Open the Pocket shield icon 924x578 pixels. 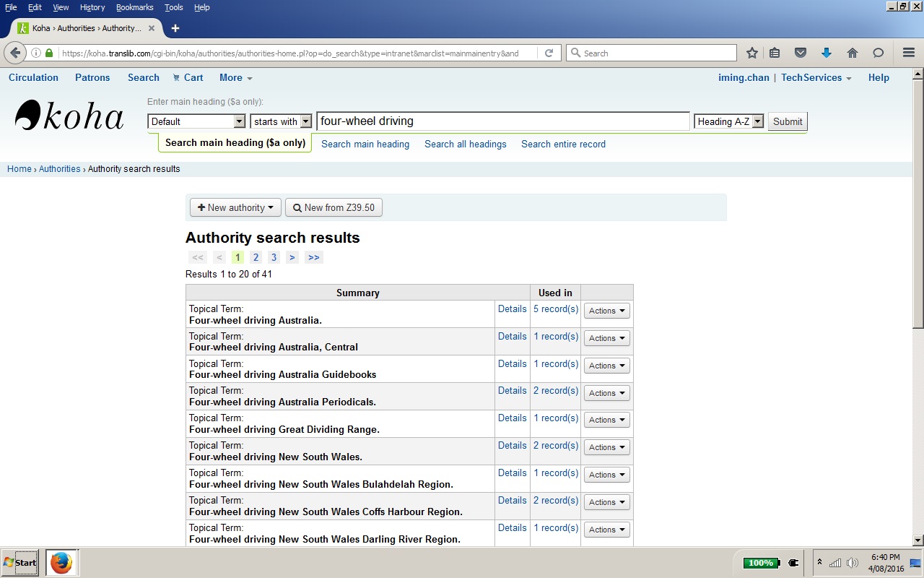[x=800, y=53]
